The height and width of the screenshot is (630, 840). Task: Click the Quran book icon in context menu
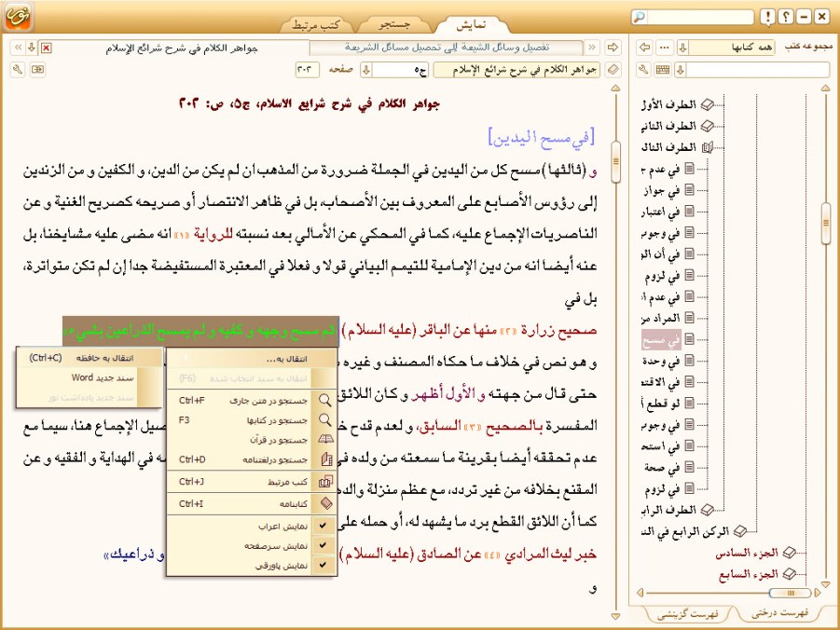(x=325, y=439)
